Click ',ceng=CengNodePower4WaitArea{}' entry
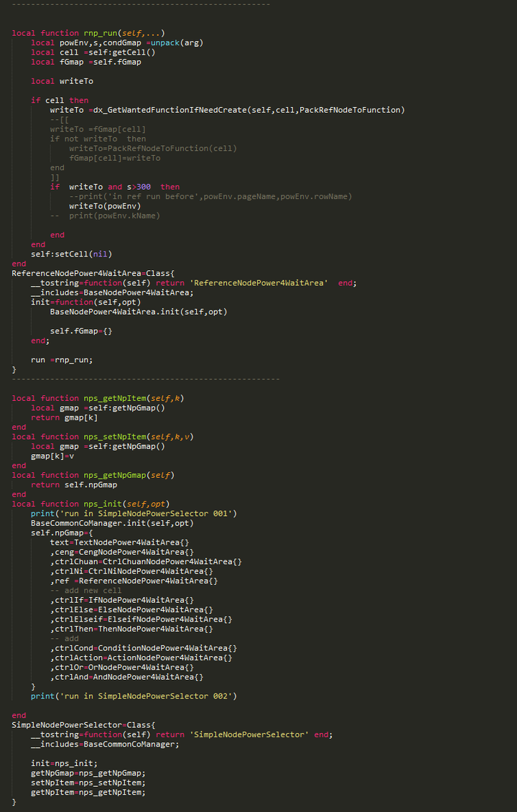 click(x=122, y=552)
